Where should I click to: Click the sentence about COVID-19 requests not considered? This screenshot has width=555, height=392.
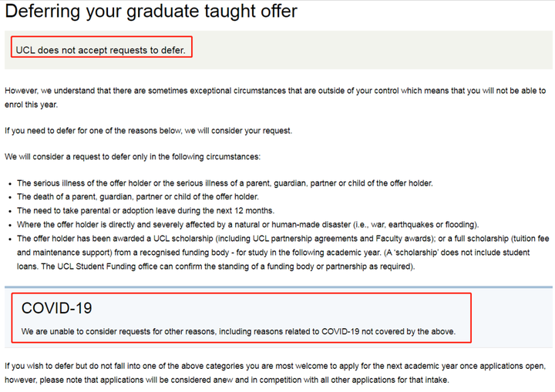point(238,331)
